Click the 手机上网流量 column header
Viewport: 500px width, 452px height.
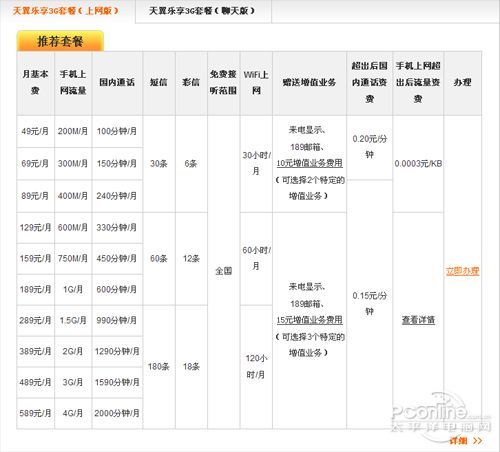73,82
